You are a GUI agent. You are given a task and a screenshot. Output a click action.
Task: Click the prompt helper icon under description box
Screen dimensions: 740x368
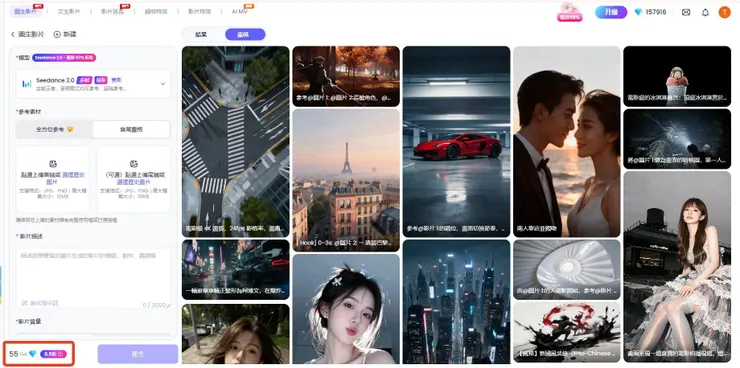(25, 303)
